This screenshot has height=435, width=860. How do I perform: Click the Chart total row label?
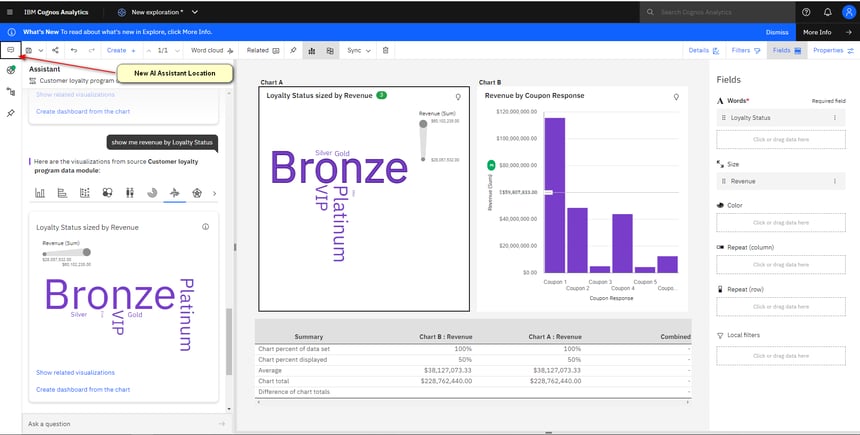click(274, 381)
